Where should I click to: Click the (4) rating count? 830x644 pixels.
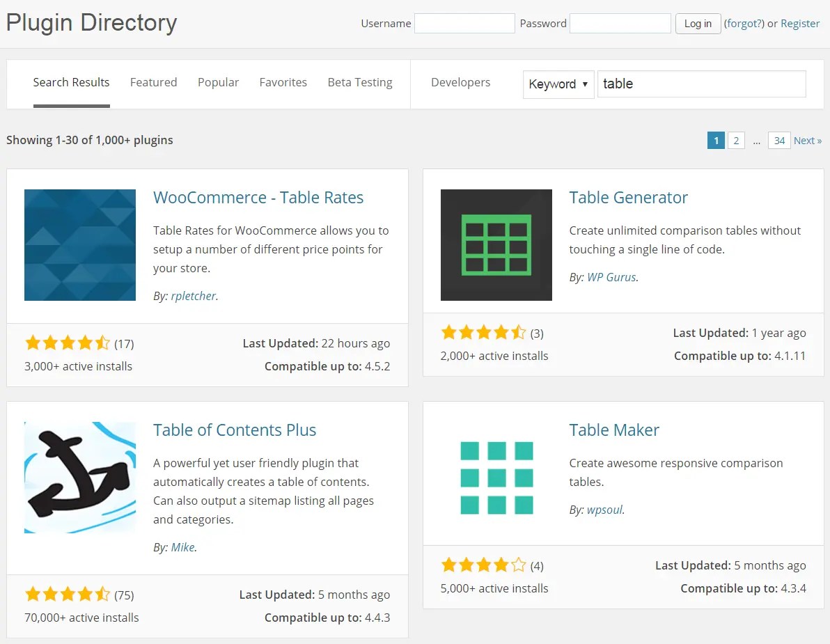tap(537, 566)
